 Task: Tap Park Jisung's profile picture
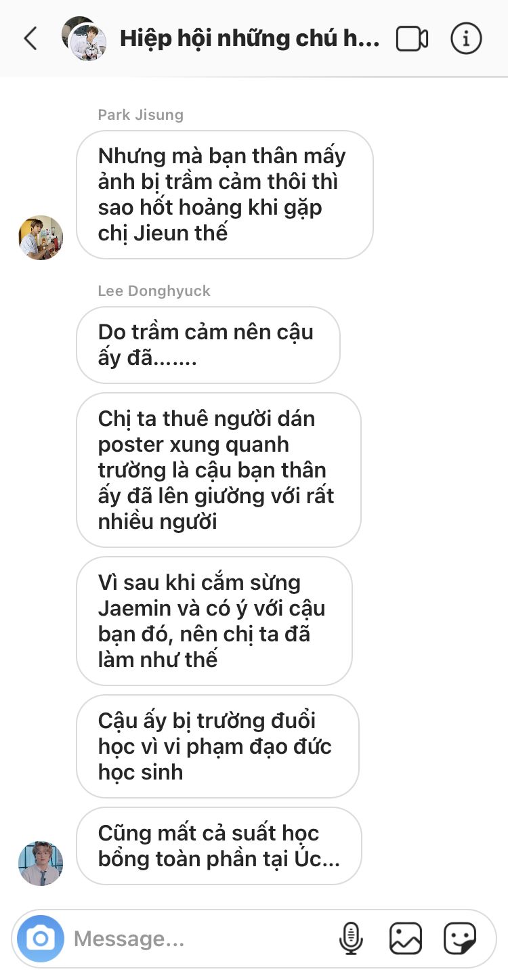tap(41, 238)
